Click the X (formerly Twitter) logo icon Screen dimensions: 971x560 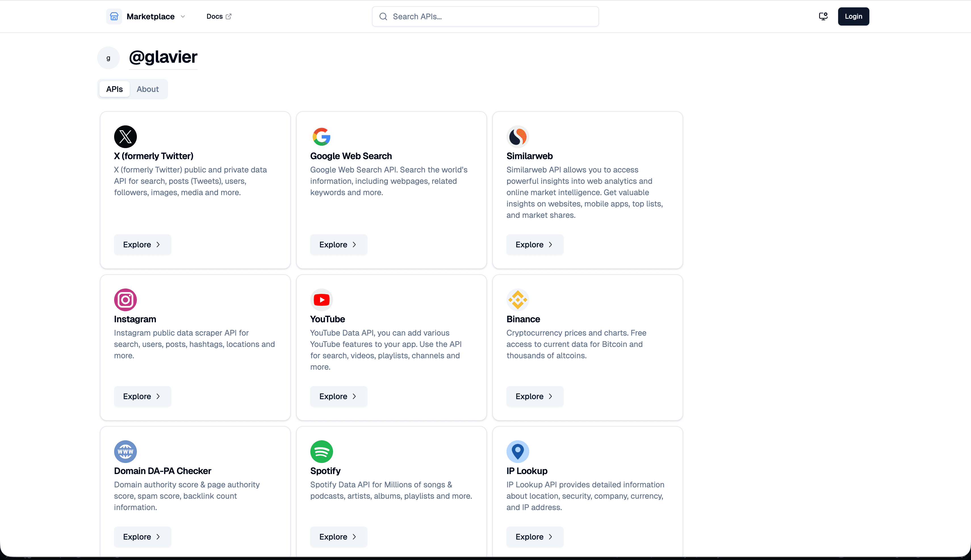(x=125, y=136)
